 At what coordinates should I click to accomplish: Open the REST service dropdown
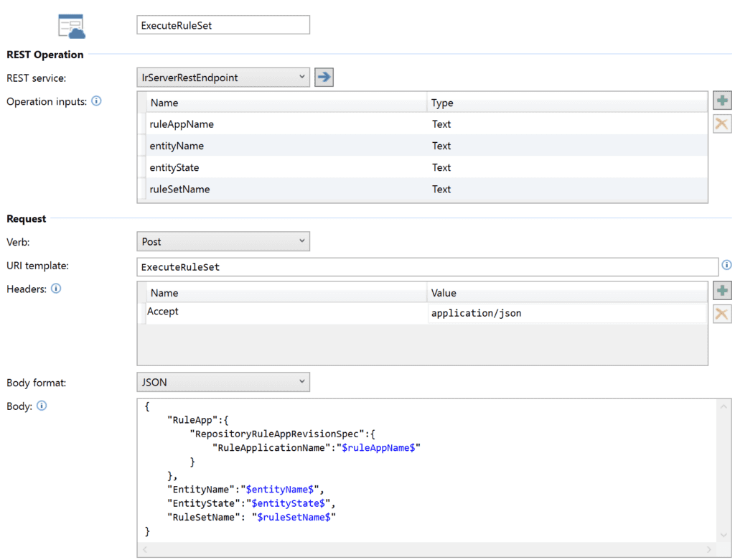coord(302,77)
